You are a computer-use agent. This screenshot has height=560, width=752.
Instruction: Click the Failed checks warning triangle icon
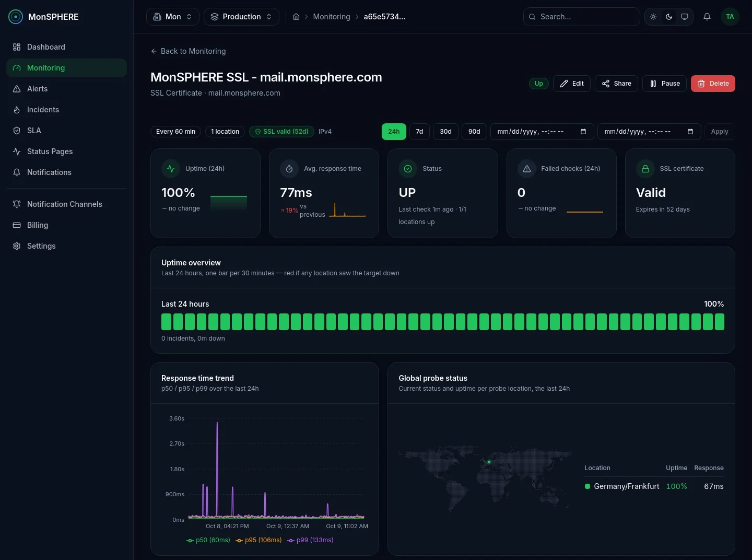point(527,169)
